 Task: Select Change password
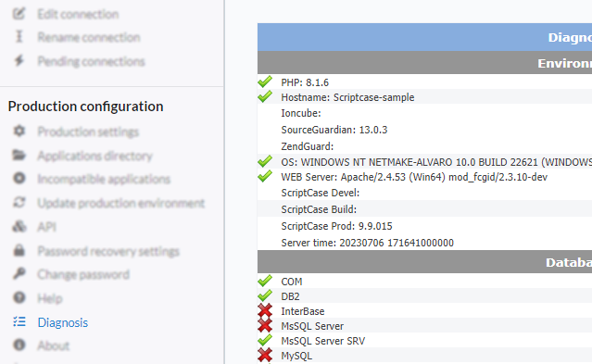point(83,274)
